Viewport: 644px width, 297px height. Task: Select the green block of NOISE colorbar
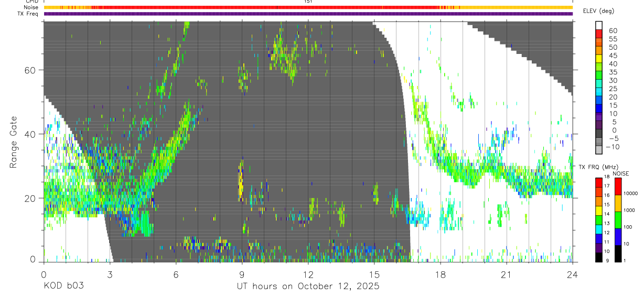618,220
